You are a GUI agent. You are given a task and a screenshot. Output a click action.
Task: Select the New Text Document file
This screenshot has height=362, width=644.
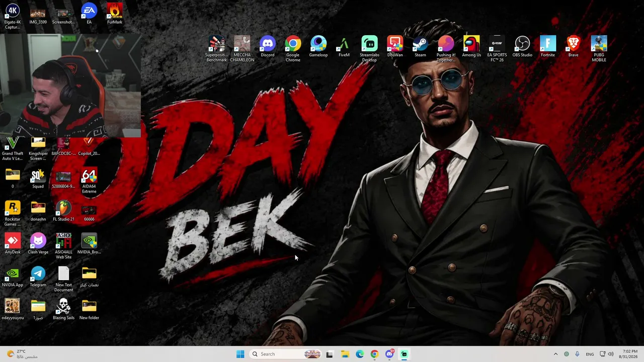tap(63, 279)
